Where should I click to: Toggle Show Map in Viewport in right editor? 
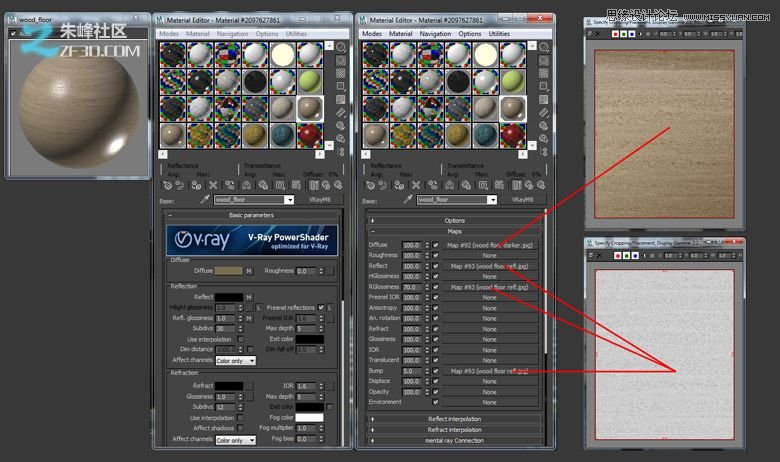[499, 185]
